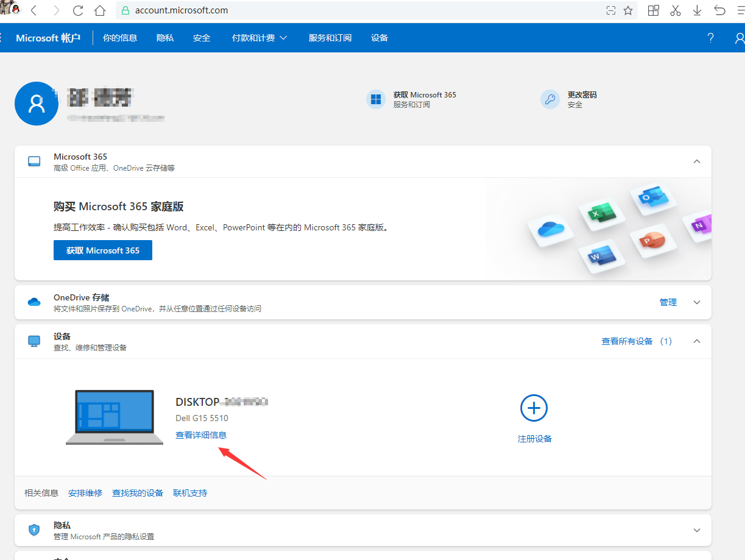The image size is (745, 560).
Task: Expand the 隐私 section
Action: click(697, 530)
